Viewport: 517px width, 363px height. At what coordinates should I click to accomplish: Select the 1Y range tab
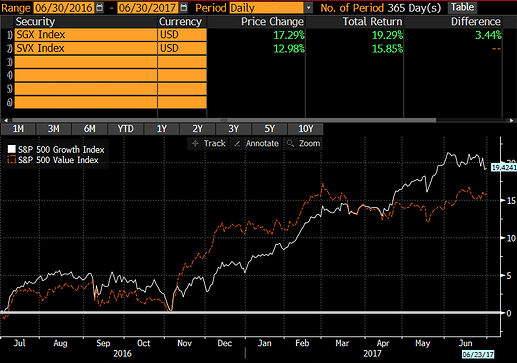coord(162,129)
